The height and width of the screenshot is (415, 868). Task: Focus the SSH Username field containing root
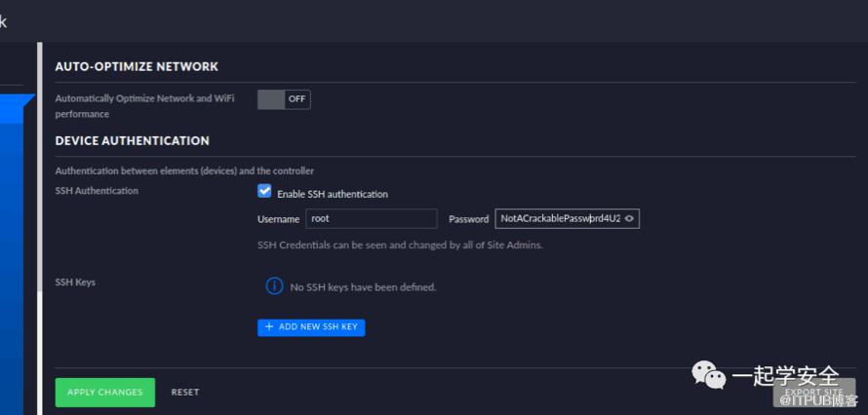click(x=371, y=219)
